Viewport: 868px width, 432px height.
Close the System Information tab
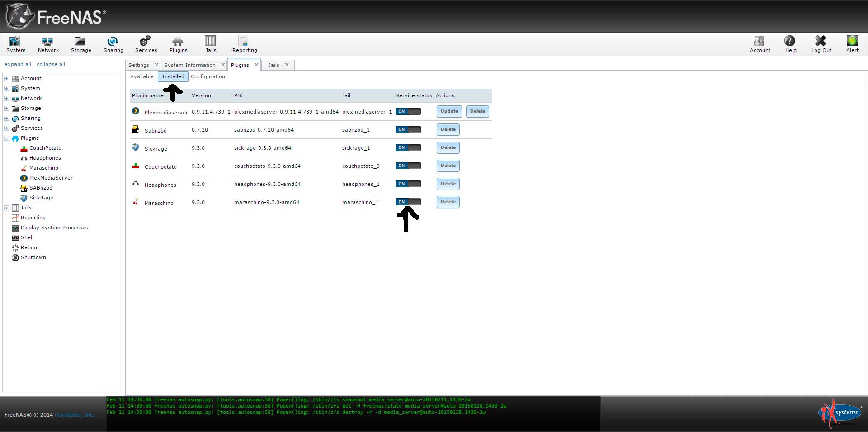pyautogui.click(x=223, y=65)
